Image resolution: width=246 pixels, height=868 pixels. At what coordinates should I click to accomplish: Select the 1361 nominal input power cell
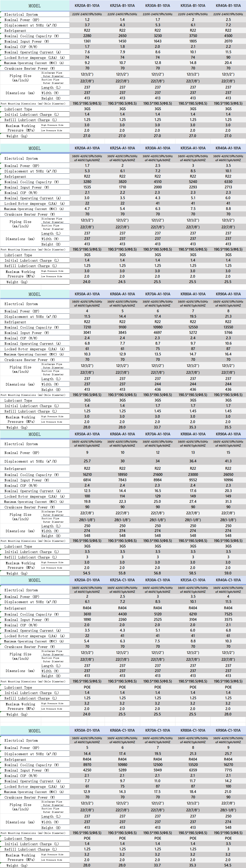tap(87, 41)
